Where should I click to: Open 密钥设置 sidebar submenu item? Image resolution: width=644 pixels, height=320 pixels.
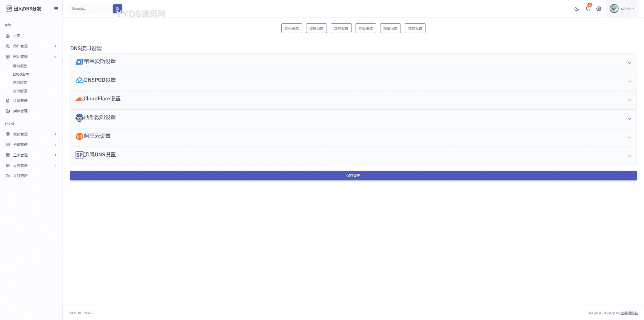coord(20,83)
